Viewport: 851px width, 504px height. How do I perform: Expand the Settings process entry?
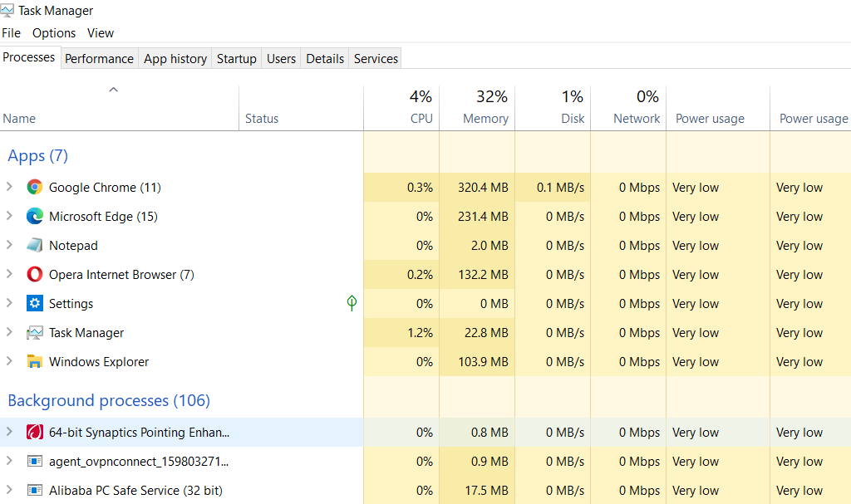pyautogui.click(x=9, y=303)
